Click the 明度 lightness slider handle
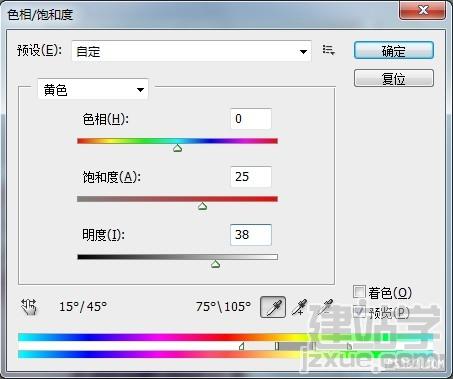 click(215, 264)
